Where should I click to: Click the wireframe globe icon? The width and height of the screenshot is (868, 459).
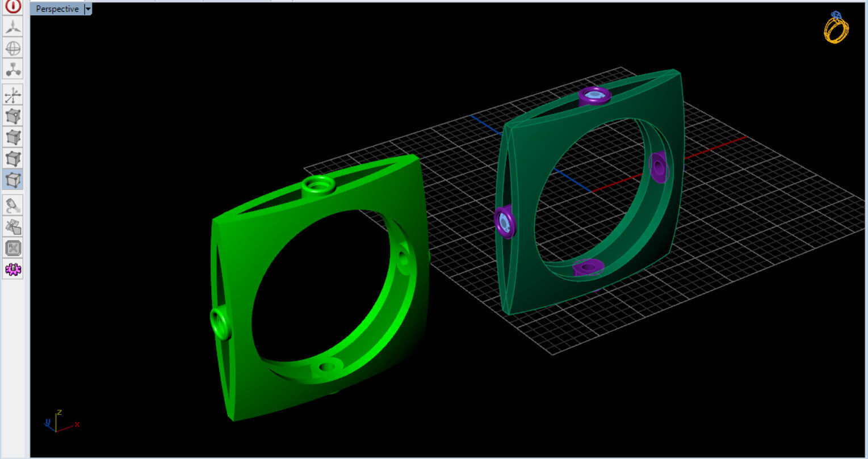[x=13, y=48]
